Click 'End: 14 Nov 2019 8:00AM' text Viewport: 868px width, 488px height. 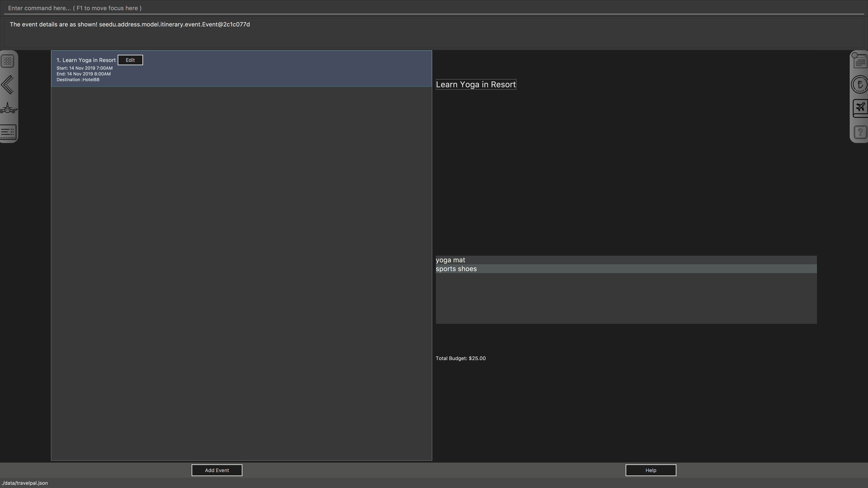tap(84, 74)
